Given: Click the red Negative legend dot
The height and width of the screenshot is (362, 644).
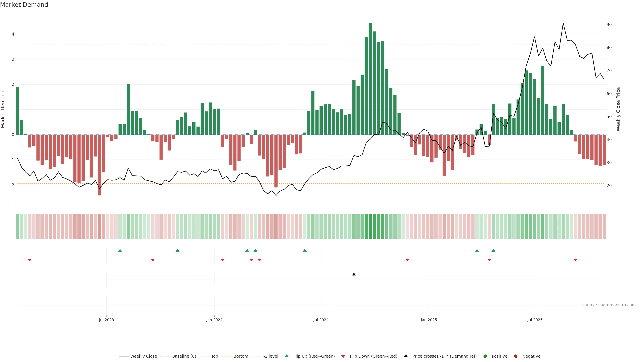Looking at the screenshot, I should point(516,356).
